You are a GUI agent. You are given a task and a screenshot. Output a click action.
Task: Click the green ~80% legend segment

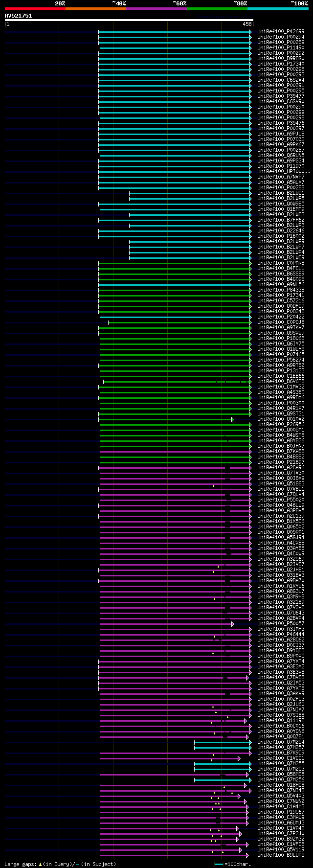click(217, 9)
